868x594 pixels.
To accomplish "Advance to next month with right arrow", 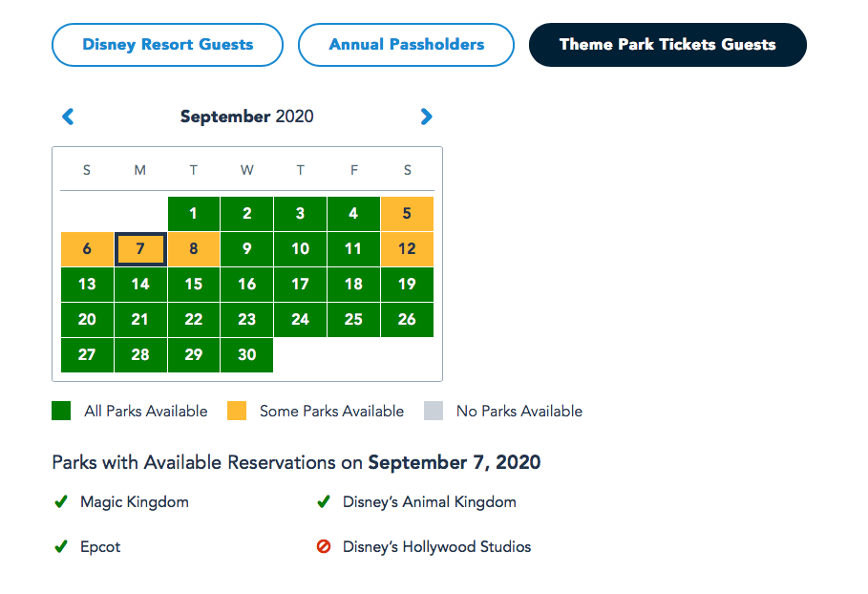I will click(426, 117).
